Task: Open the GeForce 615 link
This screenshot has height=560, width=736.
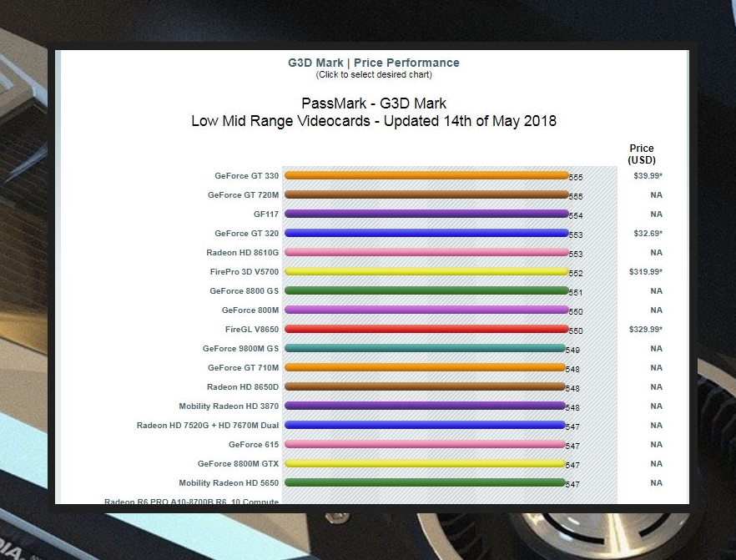Action: 254,445
